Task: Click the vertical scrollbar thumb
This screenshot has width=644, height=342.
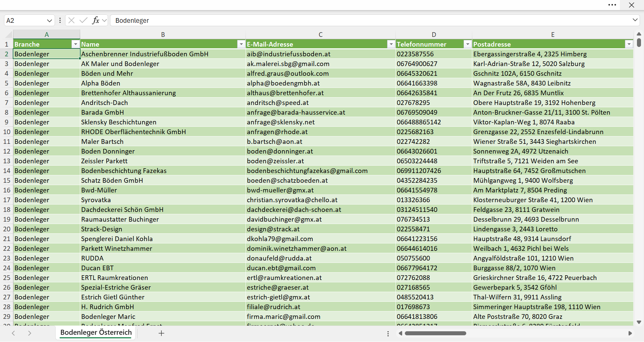Action: [639, 43]
